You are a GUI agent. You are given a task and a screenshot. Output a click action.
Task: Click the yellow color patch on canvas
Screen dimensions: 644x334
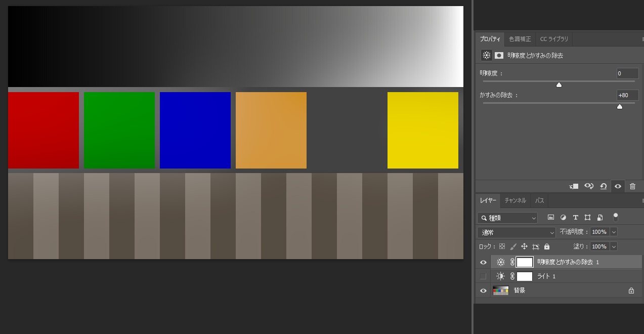(423, 130)
